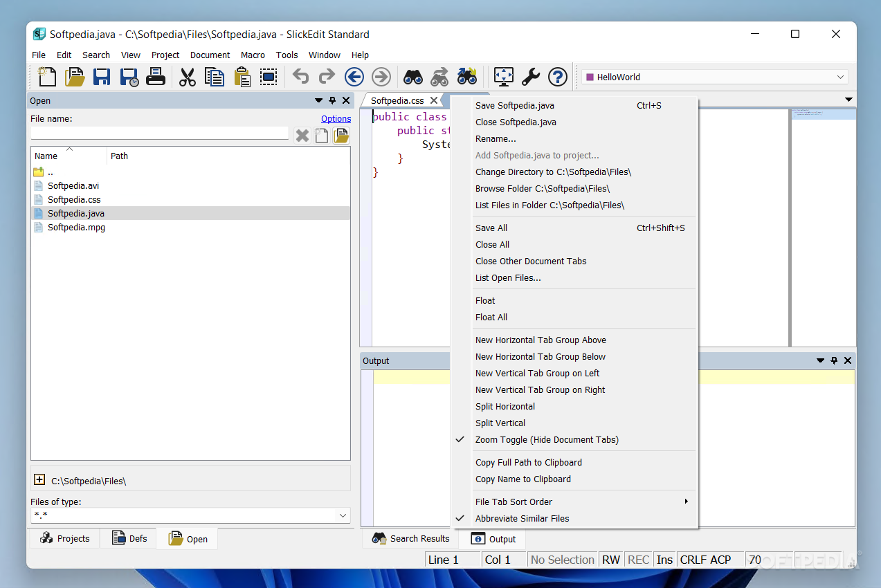Click the Fullscreen monitor toolbar icon
Image resolution: width=881 pixels, height=588 pixels.
(504, 76)
